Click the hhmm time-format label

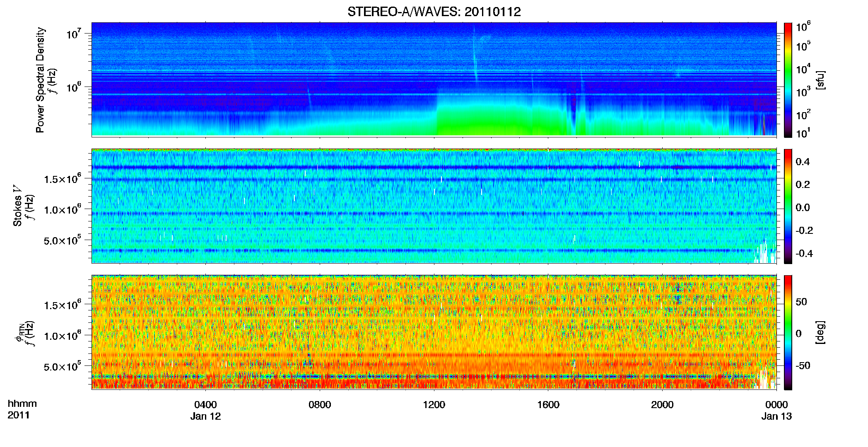coord(22,404)
